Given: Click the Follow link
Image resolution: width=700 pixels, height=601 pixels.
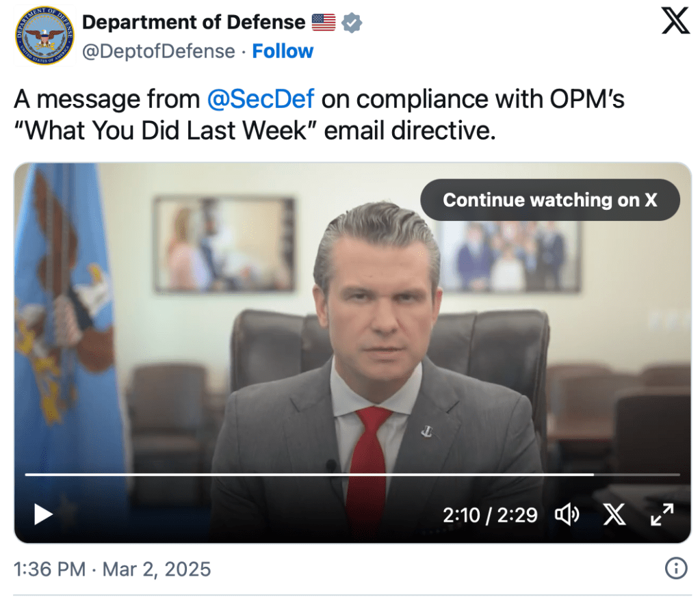Looking at the screenshot, I should point(283,51).
